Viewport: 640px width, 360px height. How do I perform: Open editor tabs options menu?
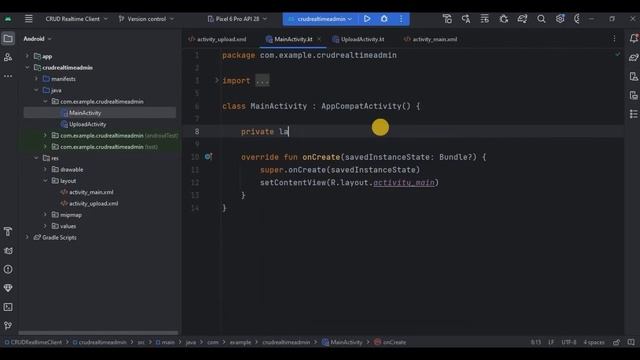(614, 39)
